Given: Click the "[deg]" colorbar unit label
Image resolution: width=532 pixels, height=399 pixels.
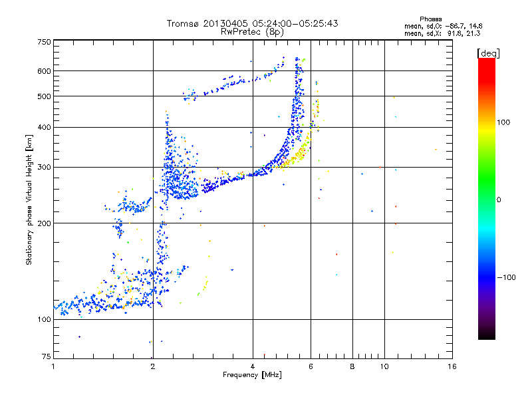Looking at the screenshot, I should tap(488, 53).
